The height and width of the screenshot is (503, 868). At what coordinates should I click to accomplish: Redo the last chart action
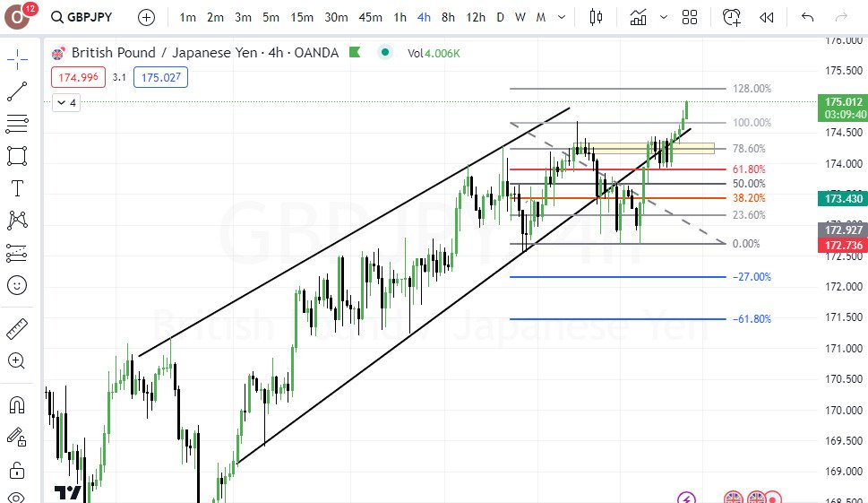click(841, 17)
